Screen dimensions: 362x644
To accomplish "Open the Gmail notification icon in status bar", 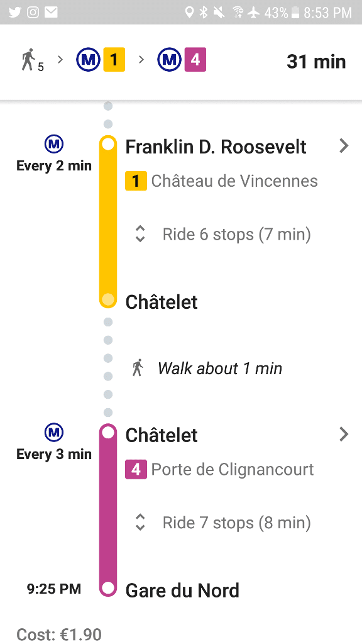I will click(x=50, y=11).
